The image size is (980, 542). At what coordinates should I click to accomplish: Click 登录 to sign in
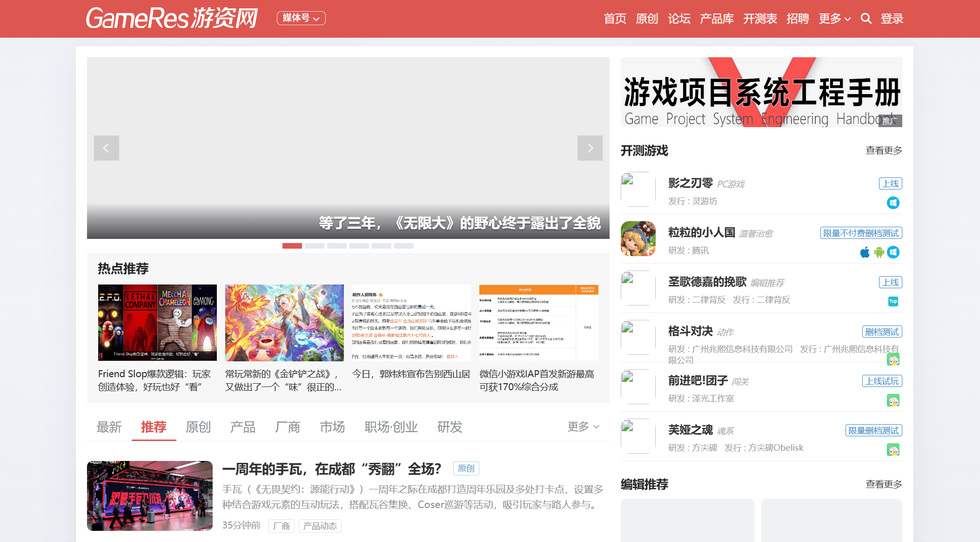[892, 19]
